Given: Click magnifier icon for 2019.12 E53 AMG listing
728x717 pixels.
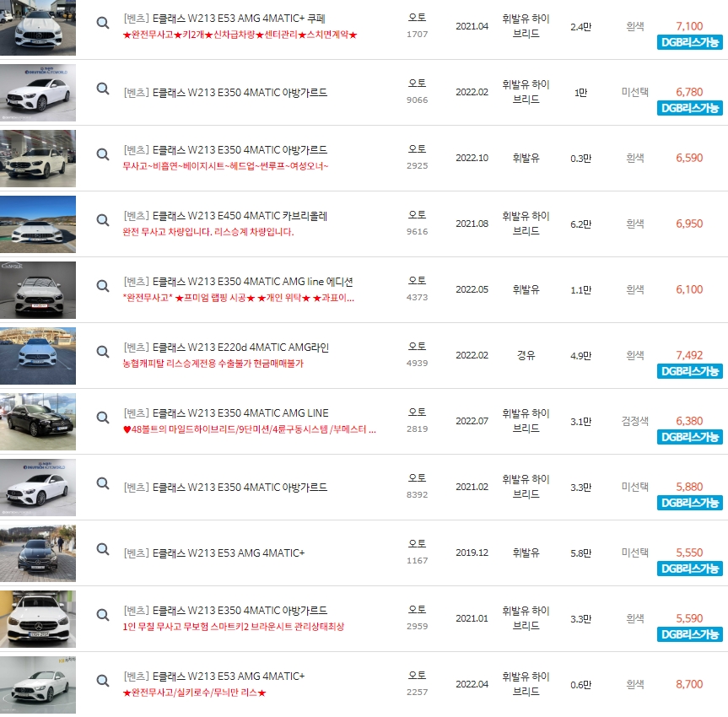Looking at the screenshot, I should coord(103,549).
